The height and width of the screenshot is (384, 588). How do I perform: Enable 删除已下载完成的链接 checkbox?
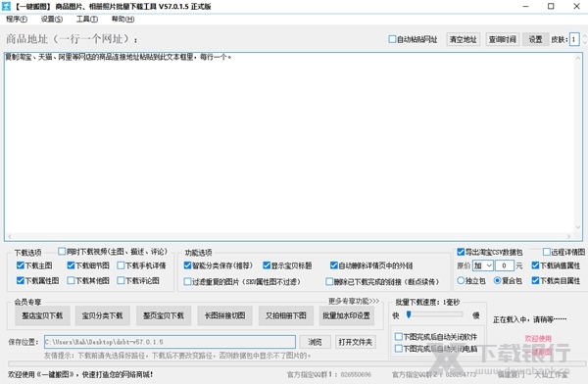[x=329, y=281]
